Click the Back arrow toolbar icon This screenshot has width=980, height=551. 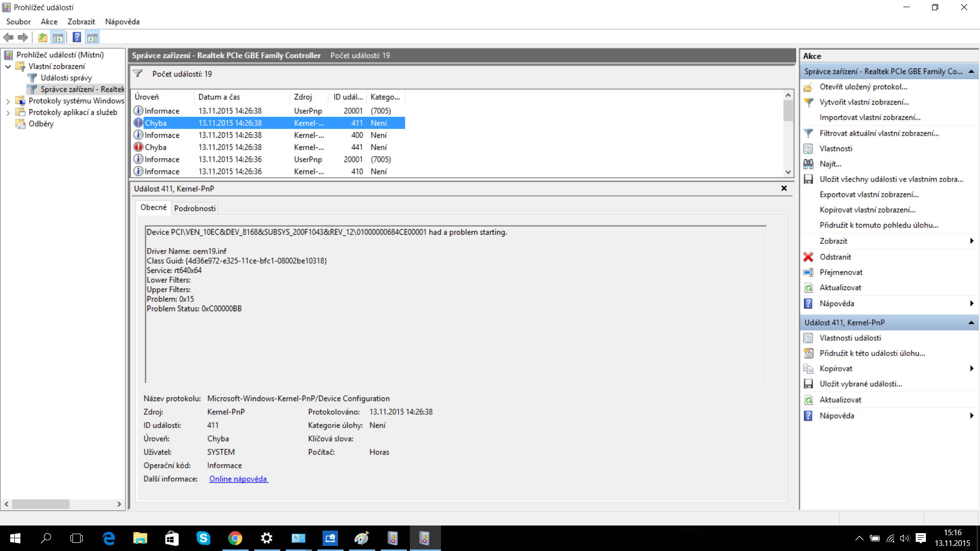click(x=8, y=37)
